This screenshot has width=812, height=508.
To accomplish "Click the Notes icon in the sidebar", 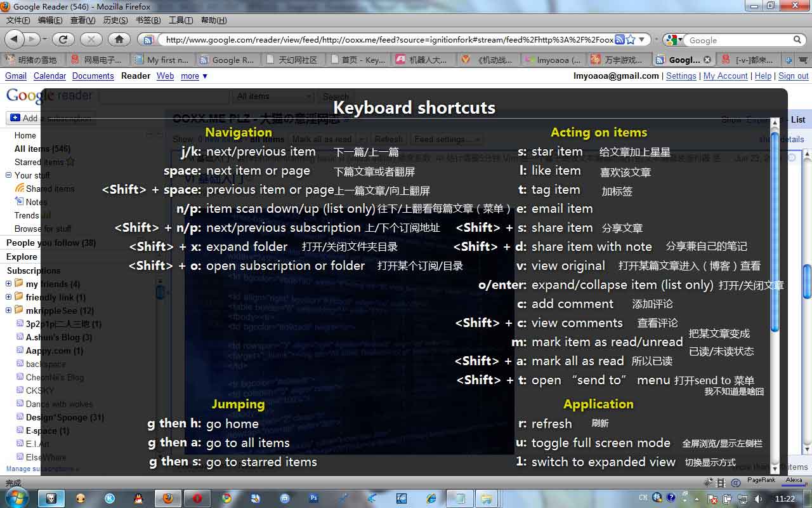I will [20, 202].
